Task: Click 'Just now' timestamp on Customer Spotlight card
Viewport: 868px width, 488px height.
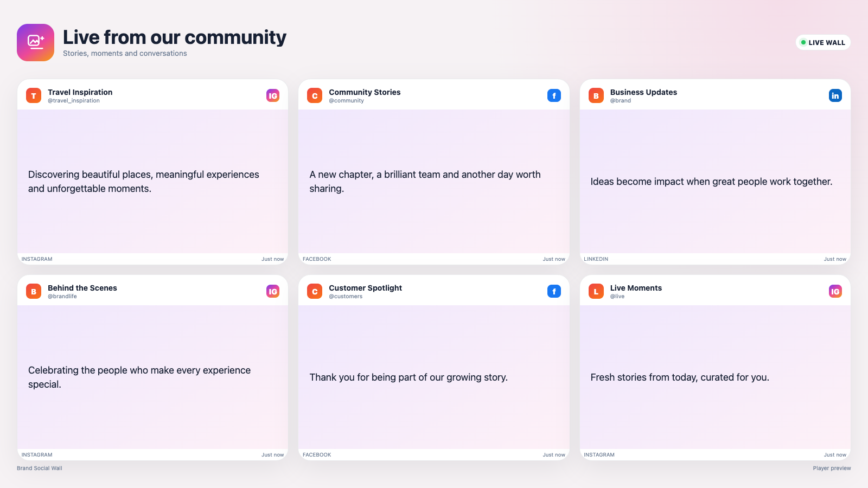Action: pos(554,455)
